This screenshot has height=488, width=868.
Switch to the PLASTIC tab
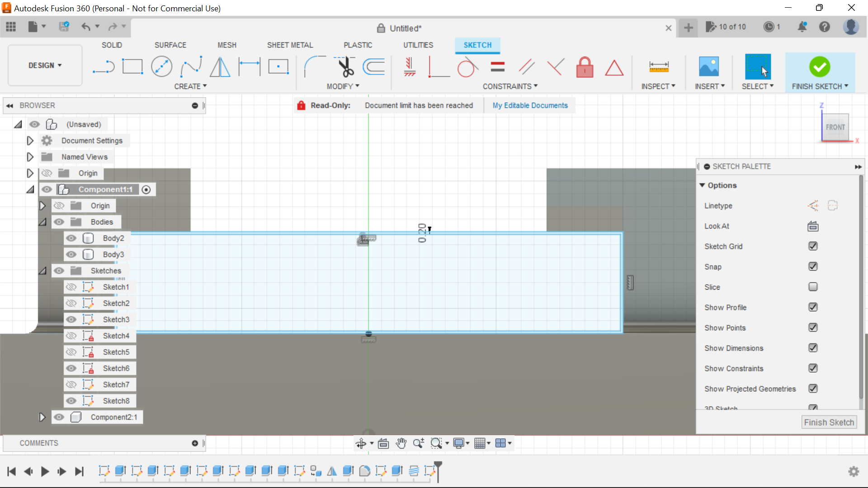click(x=358, y=45)
